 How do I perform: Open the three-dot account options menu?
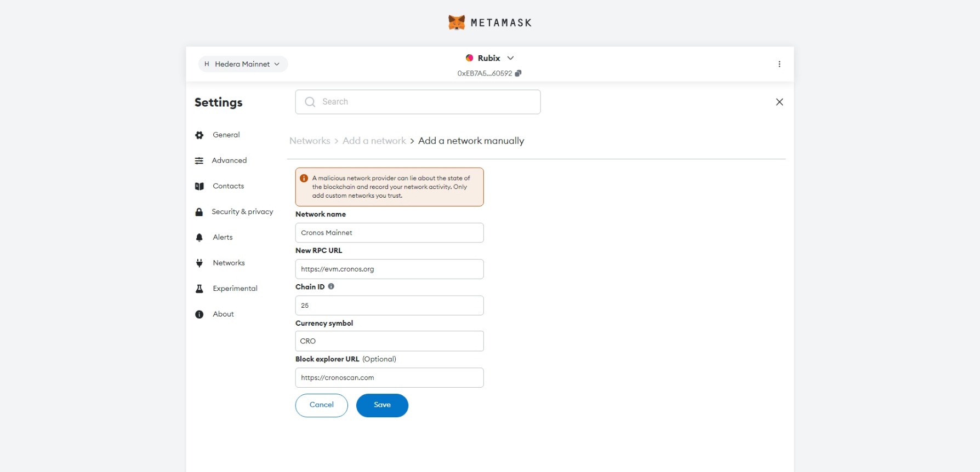[779, 64]
